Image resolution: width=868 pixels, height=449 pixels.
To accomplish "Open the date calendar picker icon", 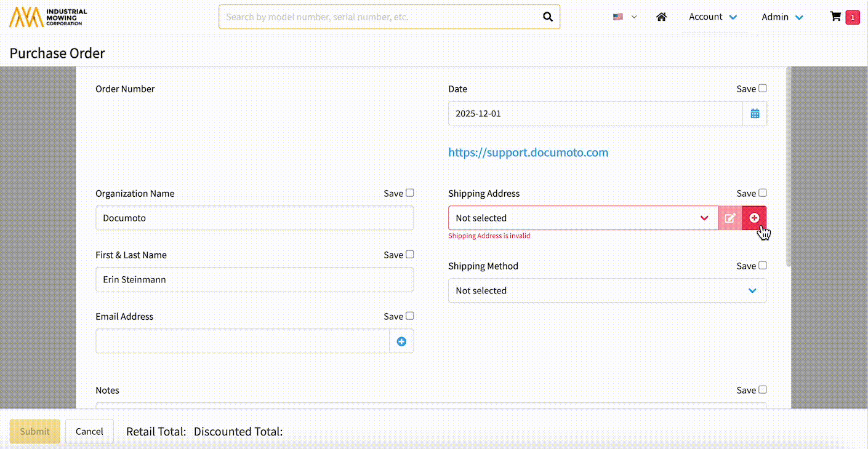I will point(755,114).
